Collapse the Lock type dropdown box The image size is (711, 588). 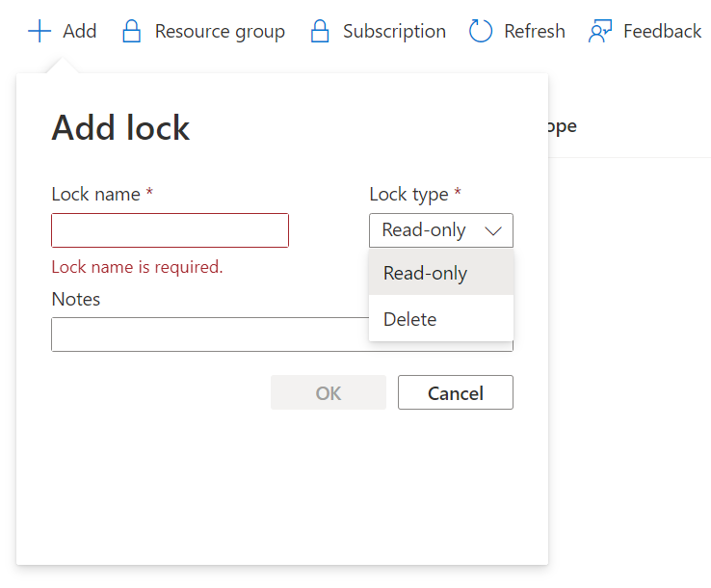tap(441, 230)
